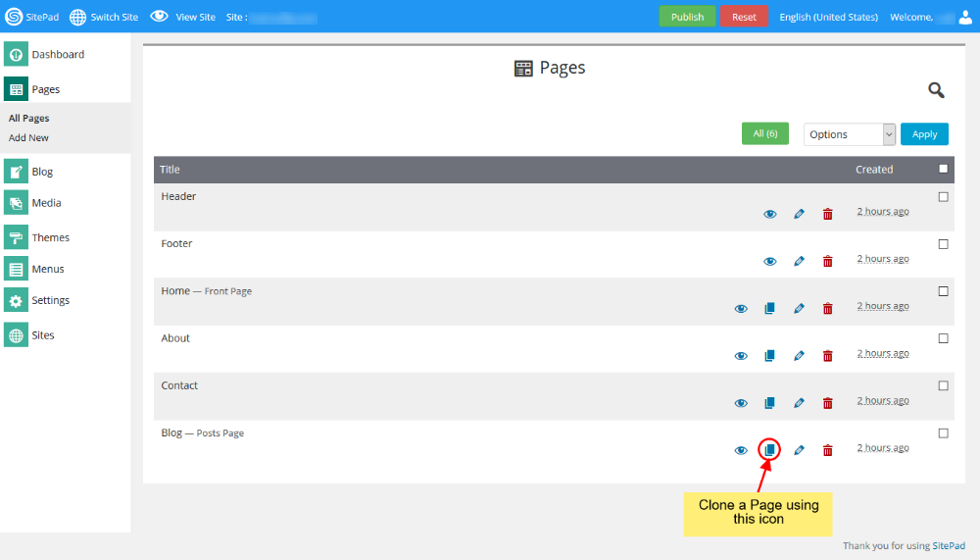
Task: Open the Themes menu in sidebar
Action: 50,237
